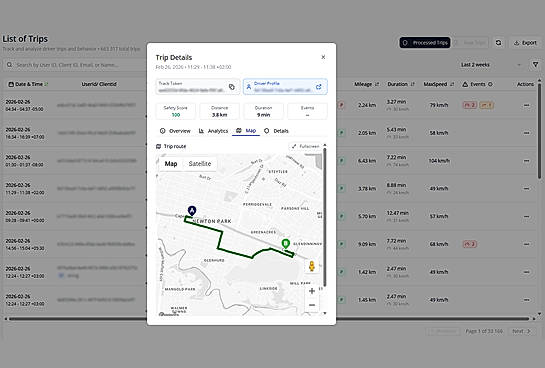Image resolution: width=545 pixels, height=368 pixels.
Task: Go to the Next page of trips
Action: click(521, 331)
